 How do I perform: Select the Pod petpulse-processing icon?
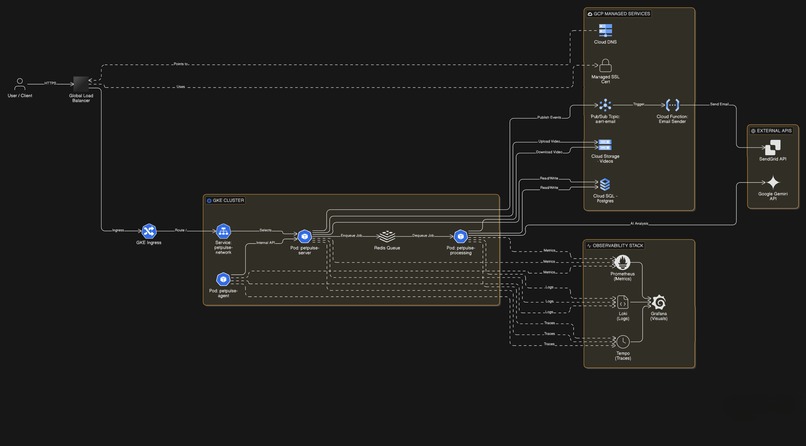(x=461, y=236)
